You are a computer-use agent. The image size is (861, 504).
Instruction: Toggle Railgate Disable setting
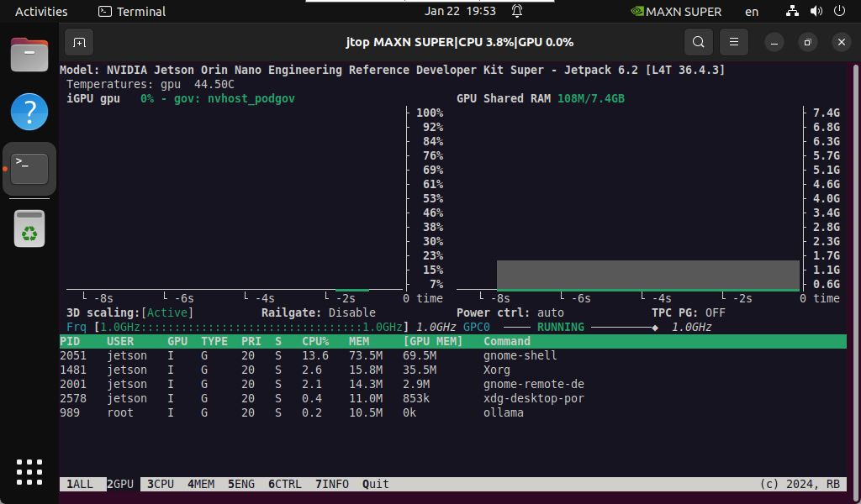351,312
